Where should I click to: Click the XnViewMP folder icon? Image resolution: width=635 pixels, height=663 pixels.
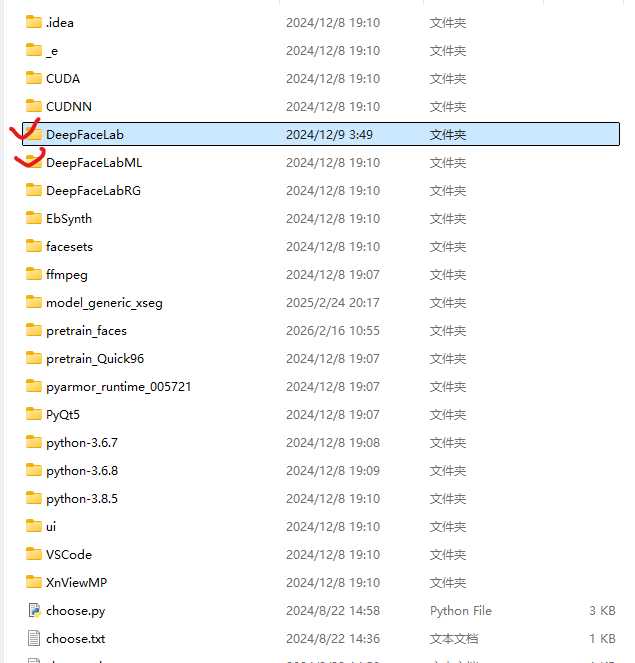(34, 582)
